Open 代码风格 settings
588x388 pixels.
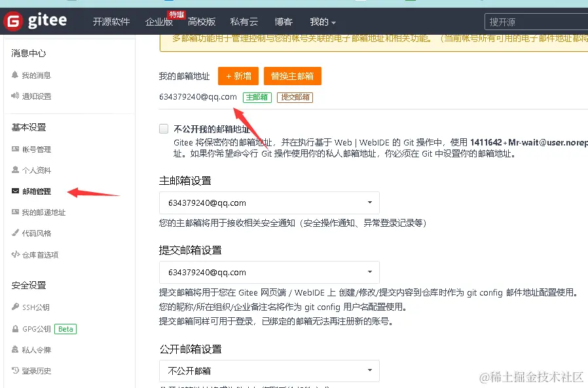tap(37, 233)
